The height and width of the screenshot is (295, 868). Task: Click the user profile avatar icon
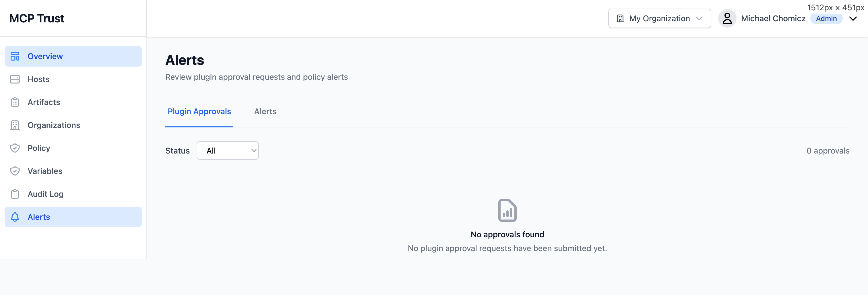[x=727, y=19]
